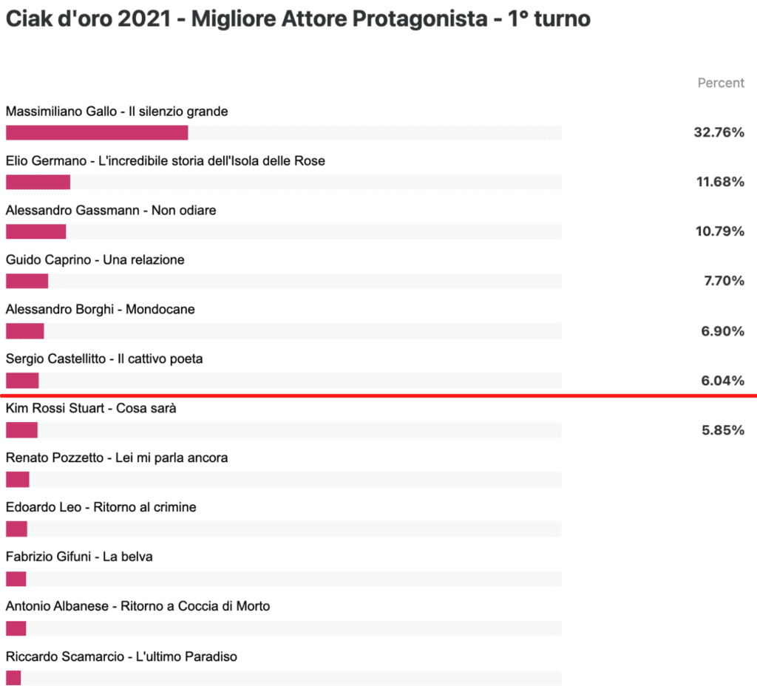Click the Alessandro Borghi result bar
757x700 pixels.
coord(283,331)
